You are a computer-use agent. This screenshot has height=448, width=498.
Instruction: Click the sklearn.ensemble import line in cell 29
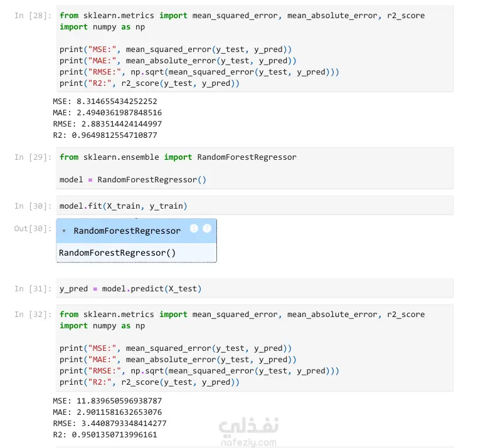178,157
